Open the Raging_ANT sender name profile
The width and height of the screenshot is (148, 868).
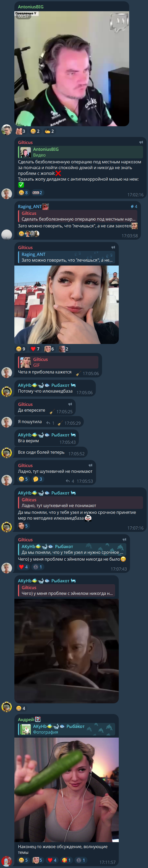click(30, 206)
